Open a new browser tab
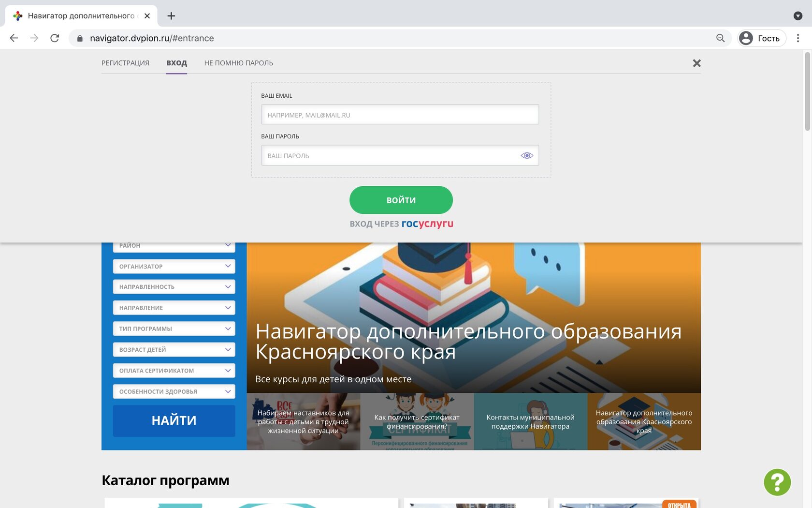This screenshot has height=508, width=812. [x=171, y=16]
